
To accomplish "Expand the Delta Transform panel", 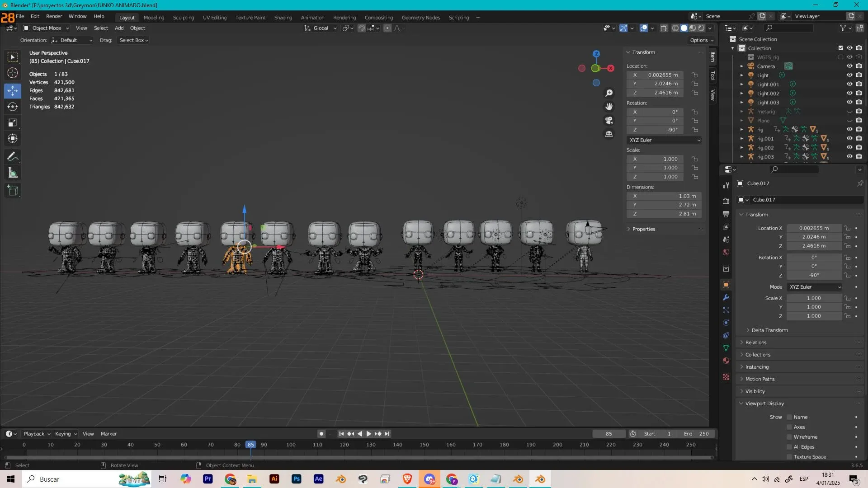I will [x=769, y=330].
